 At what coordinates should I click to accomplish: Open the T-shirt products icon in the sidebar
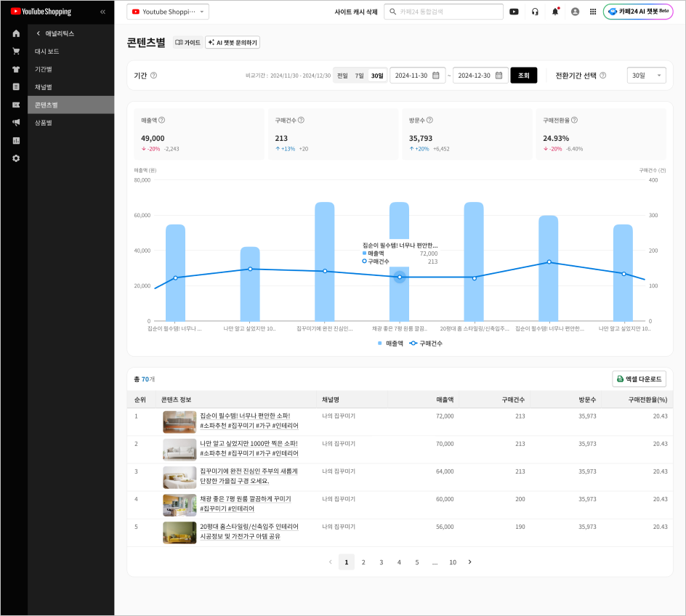pyautogui.click(x=16, y=70)
